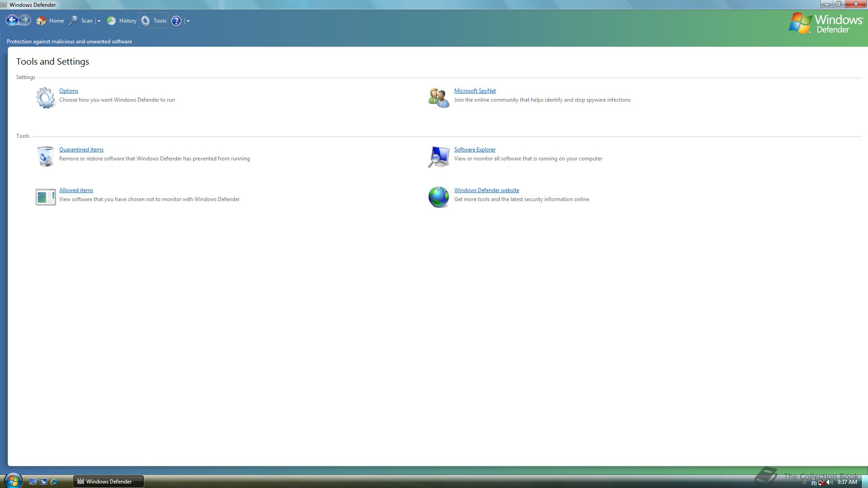Click the Home house icon in toolbar
The width and height of the screenshot is (868, 488).
pos(41,20)
